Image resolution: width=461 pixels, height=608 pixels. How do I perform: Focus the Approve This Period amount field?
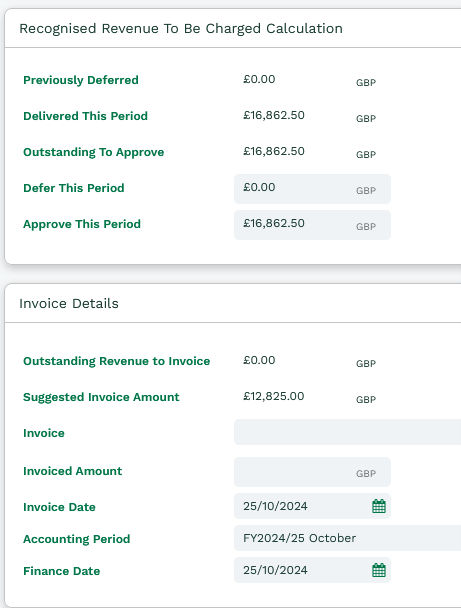(x=312, y=225)
